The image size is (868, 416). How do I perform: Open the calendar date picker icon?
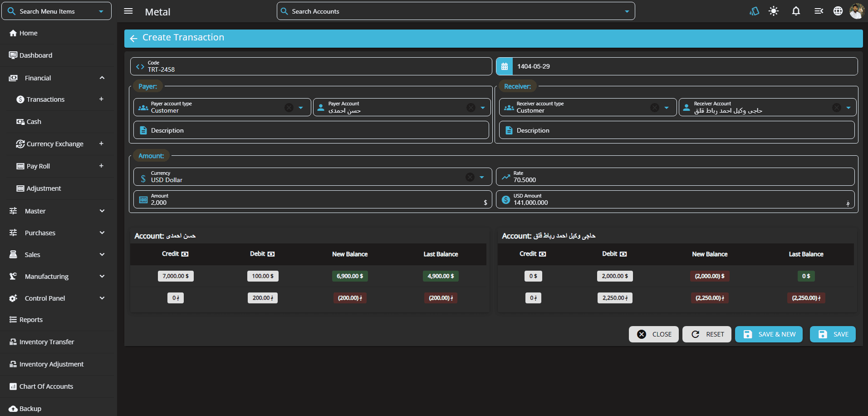504,66
